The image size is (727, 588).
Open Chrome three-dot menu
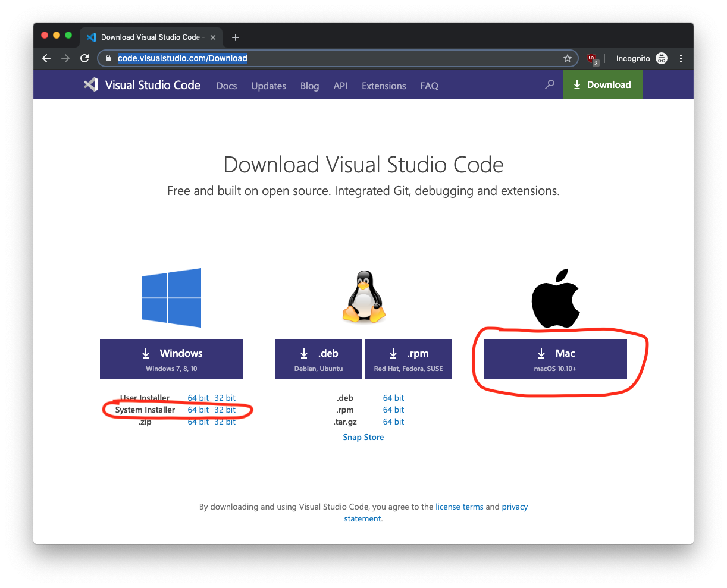click(681, 58)
